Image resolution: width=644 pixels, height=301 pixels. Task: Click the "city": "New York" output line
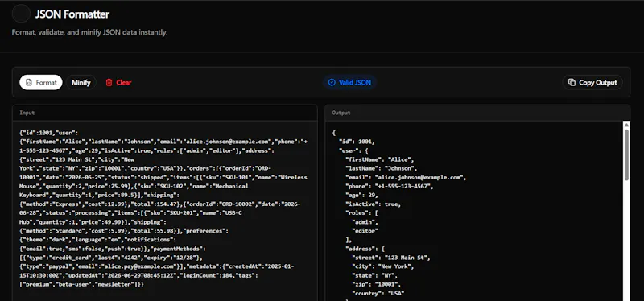coord(383,266)
